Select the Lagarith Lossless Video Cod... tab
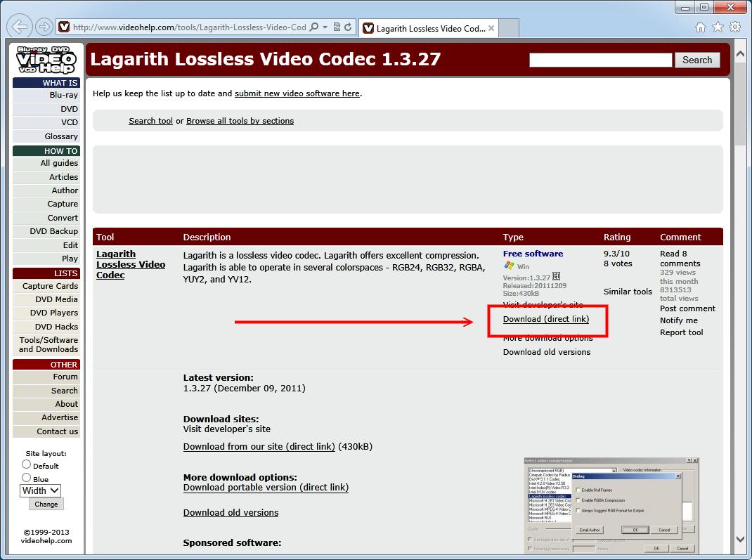Viewport: 752px width, 560px height. (x=428, y=28)
